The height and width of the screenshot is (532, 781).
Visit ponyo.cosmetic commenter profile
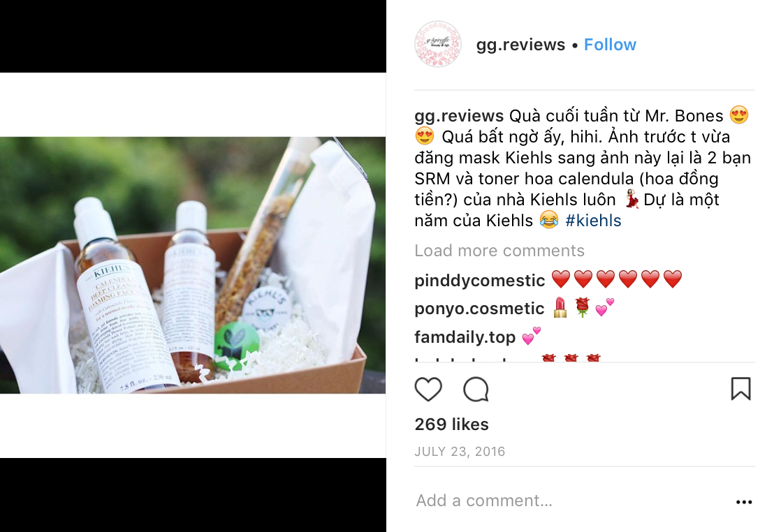pyautogui.click(x=479, y=309)
